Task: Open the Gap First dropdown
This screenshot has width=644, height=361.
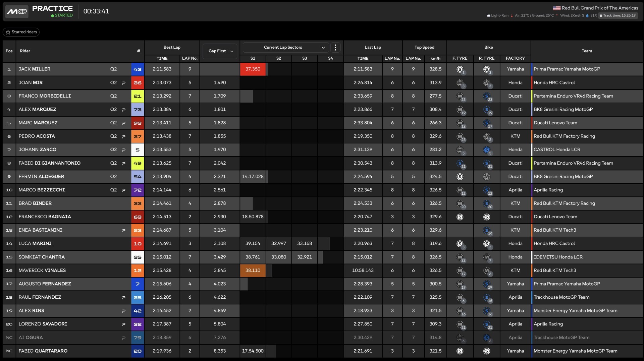Action: click(220, 51)
